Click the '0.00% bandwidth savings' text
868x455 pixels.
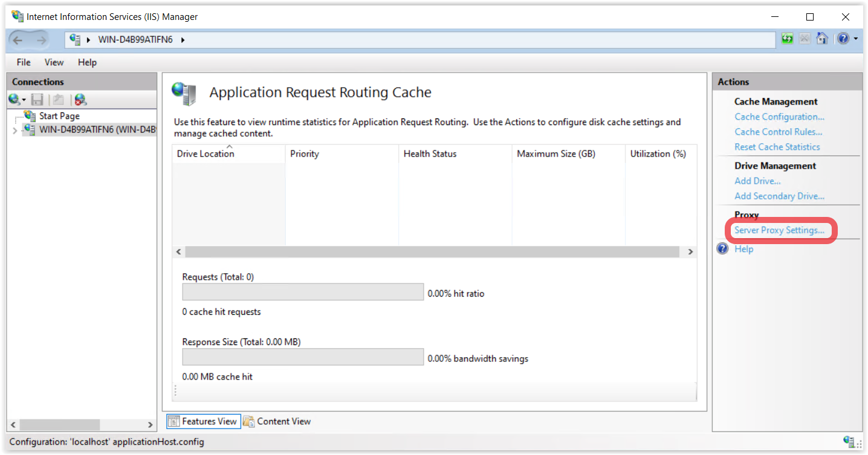coord(478,358)
